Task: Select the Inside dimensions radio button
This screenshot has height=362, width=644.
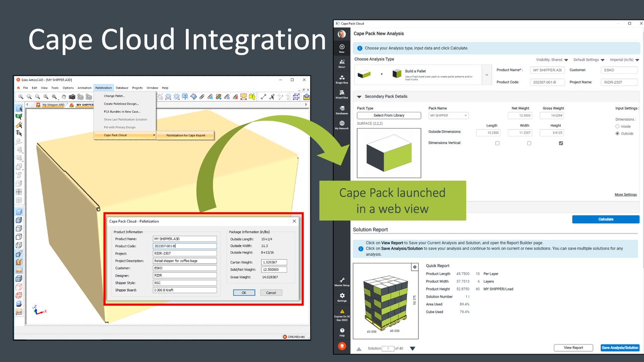Action: [618, 127]
